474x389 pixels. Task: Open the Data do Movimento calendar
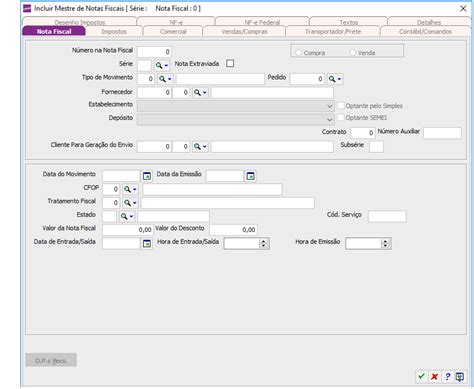coord(147,176)
